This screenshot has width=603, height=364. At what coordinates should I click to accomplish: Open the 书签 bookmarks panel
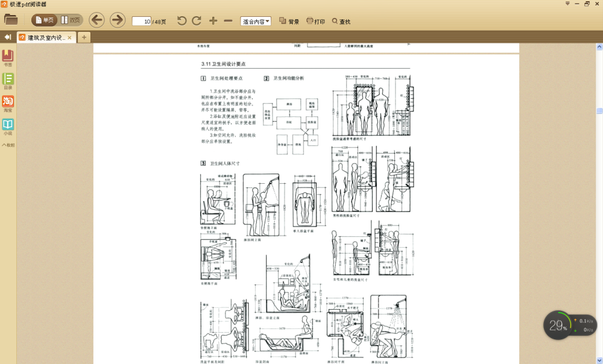pyautogui.click(x=8, y=58)
